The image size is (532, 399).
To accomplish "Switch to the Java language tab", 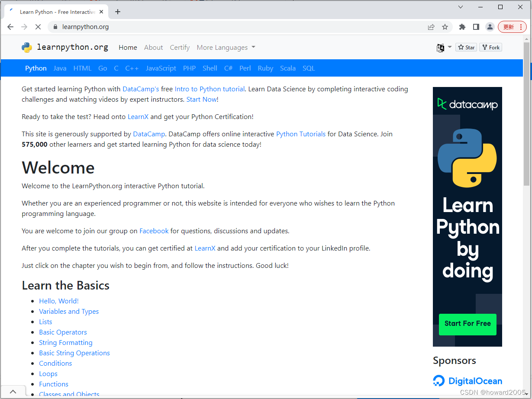I will (x=60, y=68).
